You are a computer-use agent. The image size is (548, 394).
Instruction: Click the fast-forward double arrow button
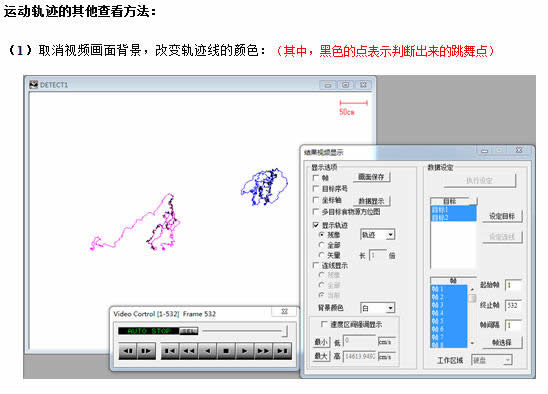point(264,351)
